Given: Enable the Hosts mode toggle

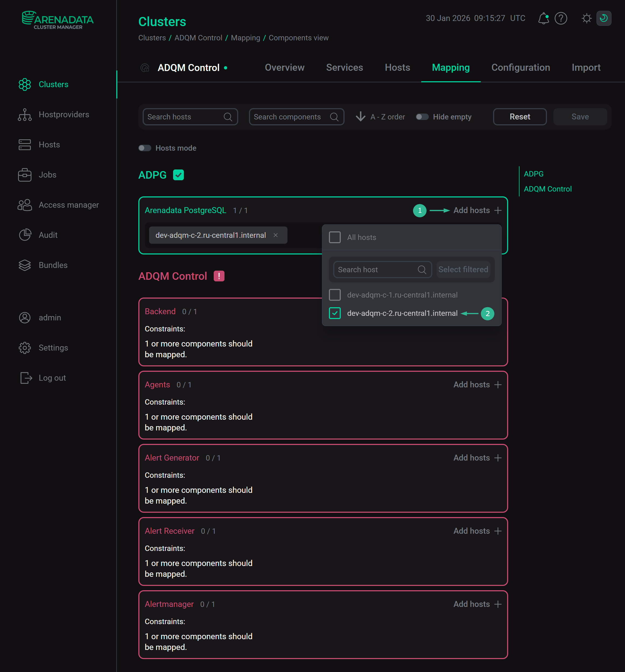Looking at the screenshot, I should 145,148.
